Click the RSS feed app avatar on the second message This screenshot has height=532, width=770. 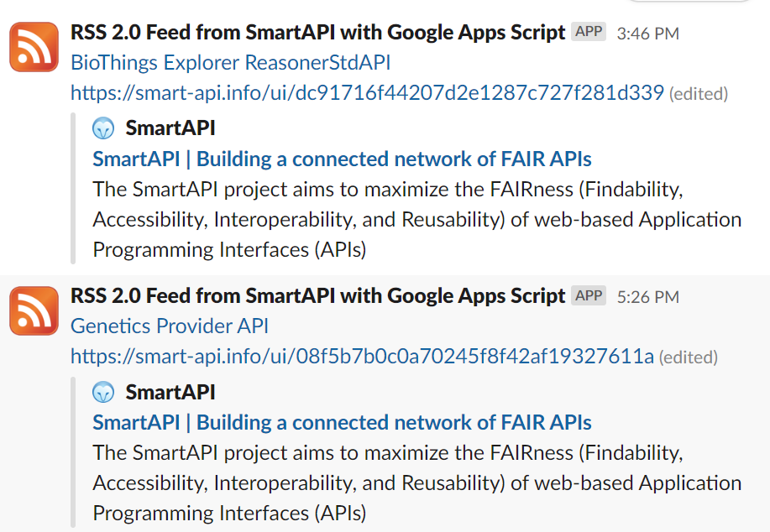tap(33, 311)
